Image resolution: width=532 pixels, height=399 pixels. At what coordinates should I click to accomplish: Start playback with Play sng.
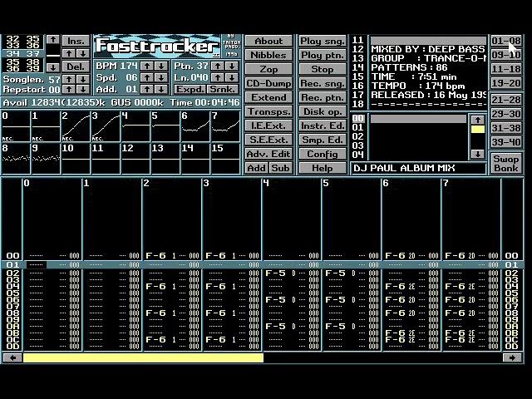coord(323,41)
